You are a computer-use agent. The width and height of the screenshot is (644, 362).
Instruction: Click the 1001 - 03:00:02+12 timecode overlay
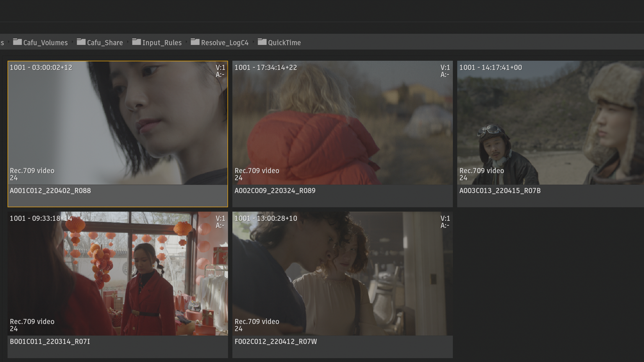coord(41,67)
